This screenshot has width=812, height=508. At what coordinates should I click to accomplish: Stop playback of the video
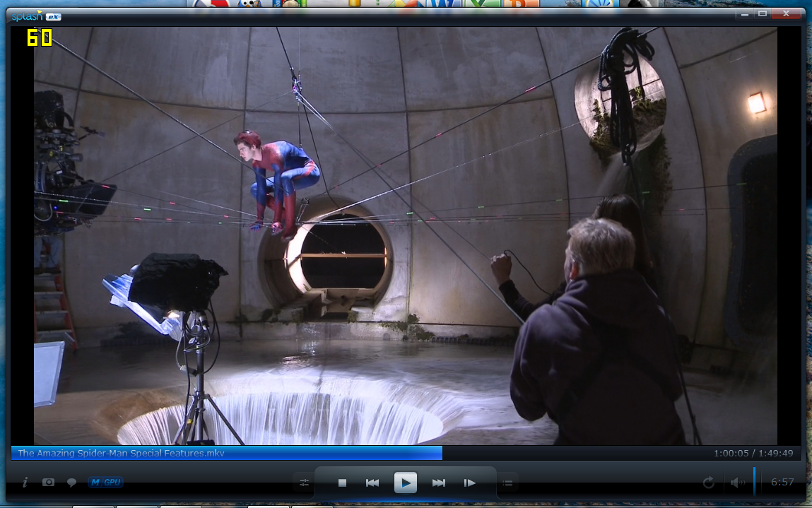click(x=342, y=483)
